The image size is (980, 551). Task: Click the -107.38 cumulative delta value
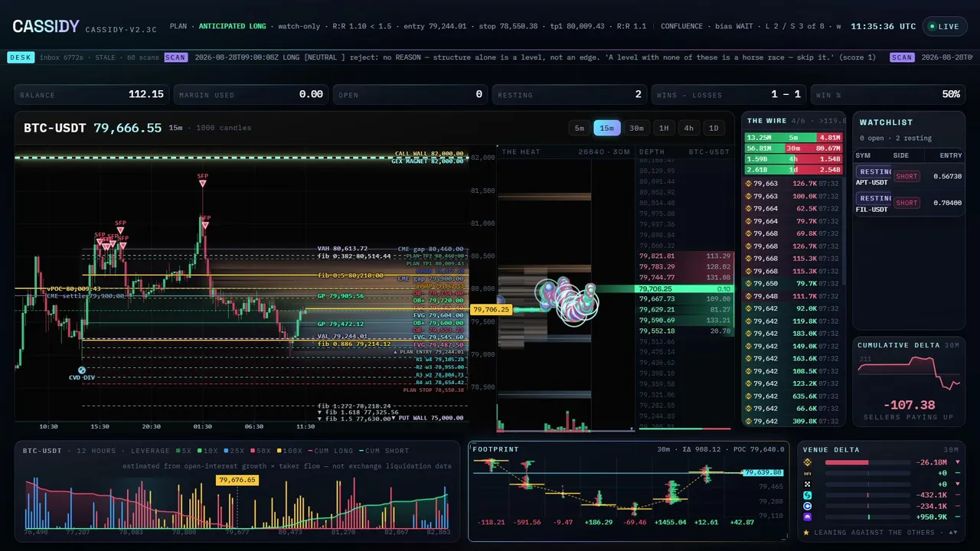click(x=909, y=405)
